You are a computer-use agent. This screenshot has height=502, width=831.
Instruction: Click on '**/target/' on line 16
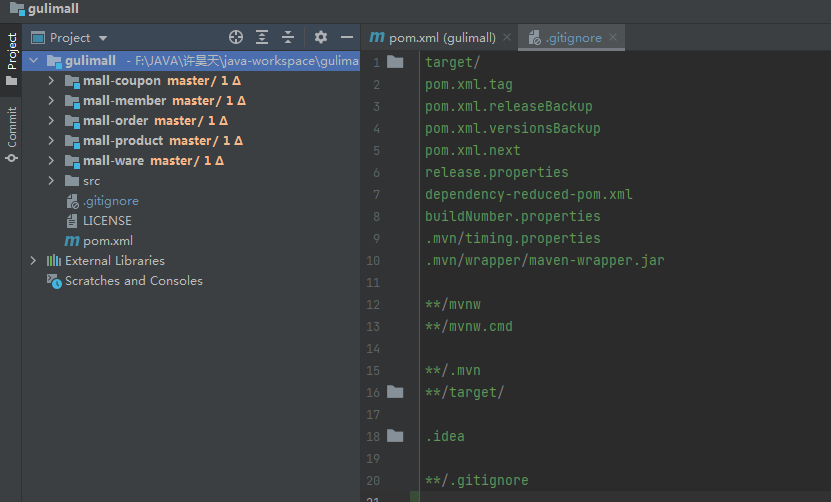tap(465, 393)
